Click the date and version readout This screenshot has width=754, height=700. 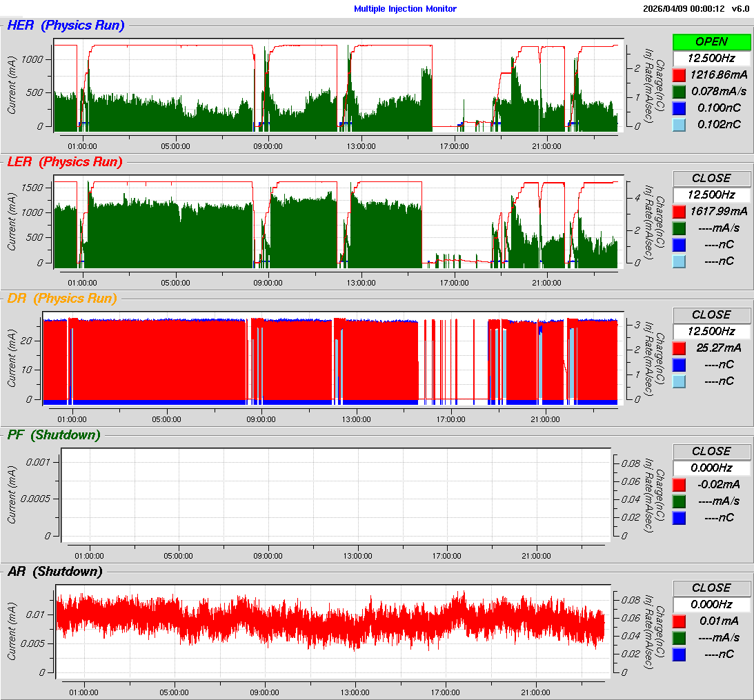[x=695, y=9]
